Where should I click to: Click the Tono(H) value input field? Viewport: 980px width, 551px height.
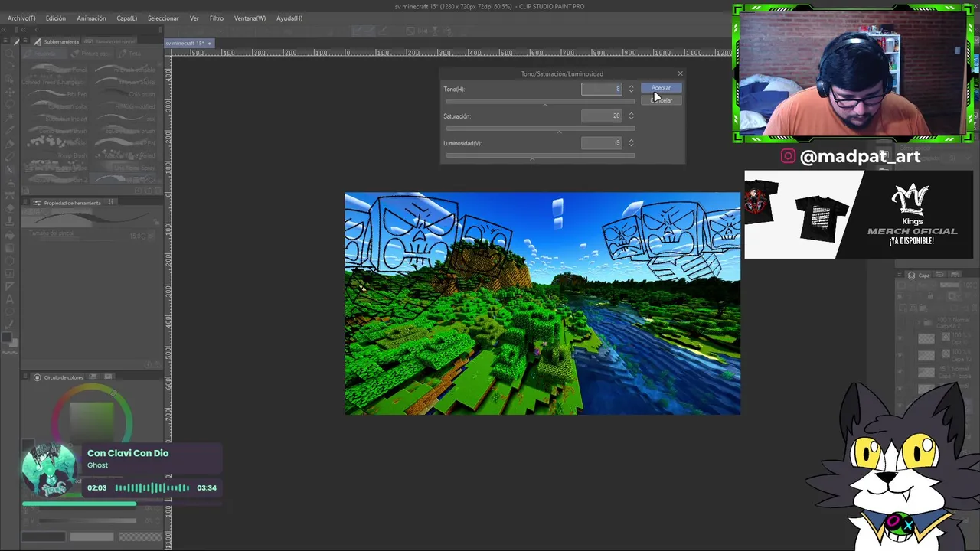[602, 89]
